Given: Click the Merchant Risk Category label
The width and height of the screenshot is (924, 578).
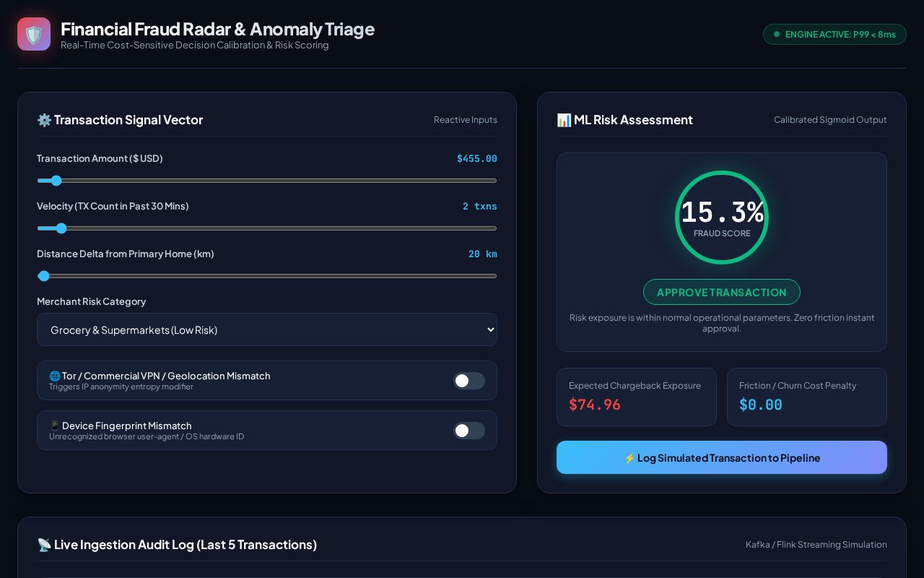Looking at the screenshot, I should click(92, 301).
